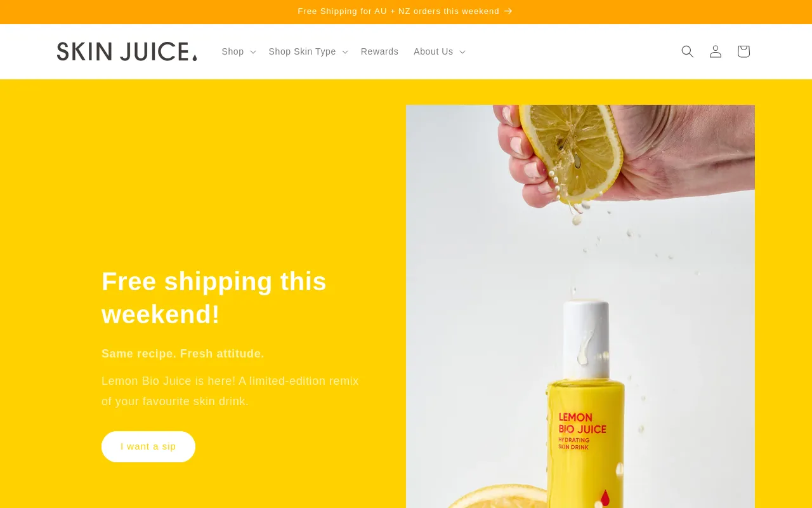
Task: Click the free shipping AU + NZ announcement
Action: tap(398, 11)
